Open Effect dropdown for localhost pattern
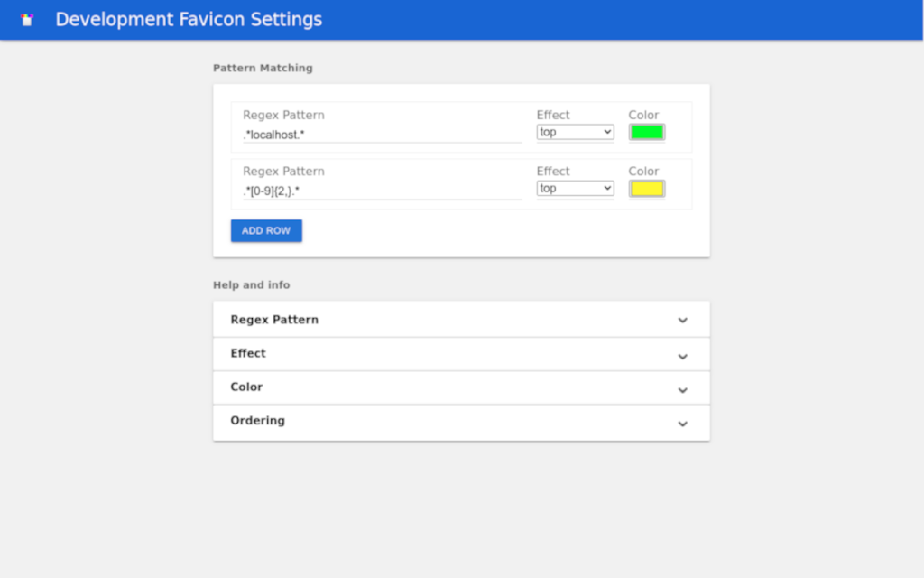The width and height of the screenshot is (924, 578). coord(575,132)
